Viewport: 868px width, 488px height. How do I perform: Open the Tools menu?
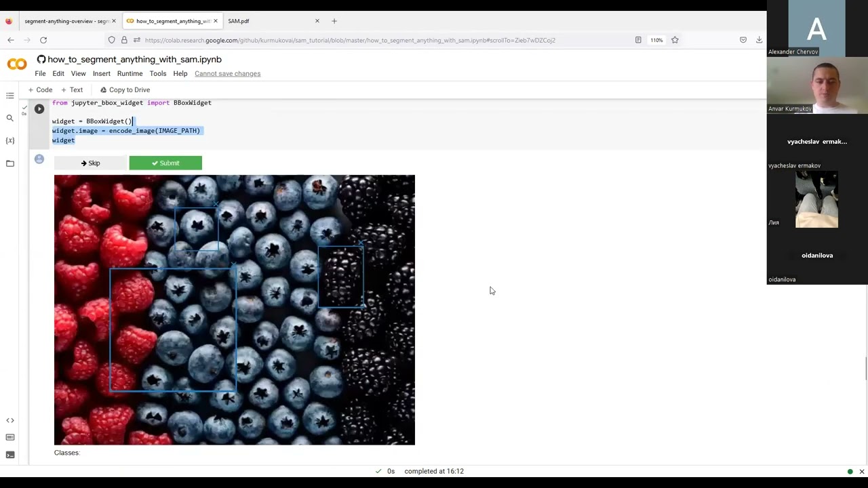158,73
